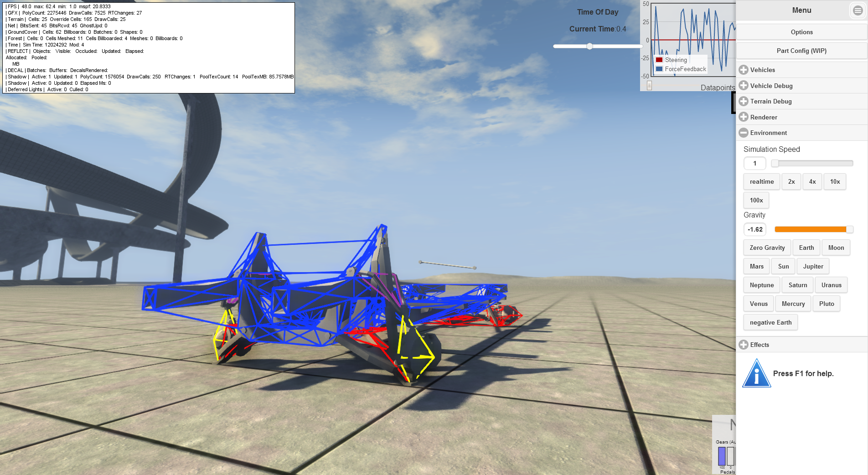Click the red Steering legend swatch
Image resolution: width=868 pixels, height=475 pixels.
click(659, 60)
